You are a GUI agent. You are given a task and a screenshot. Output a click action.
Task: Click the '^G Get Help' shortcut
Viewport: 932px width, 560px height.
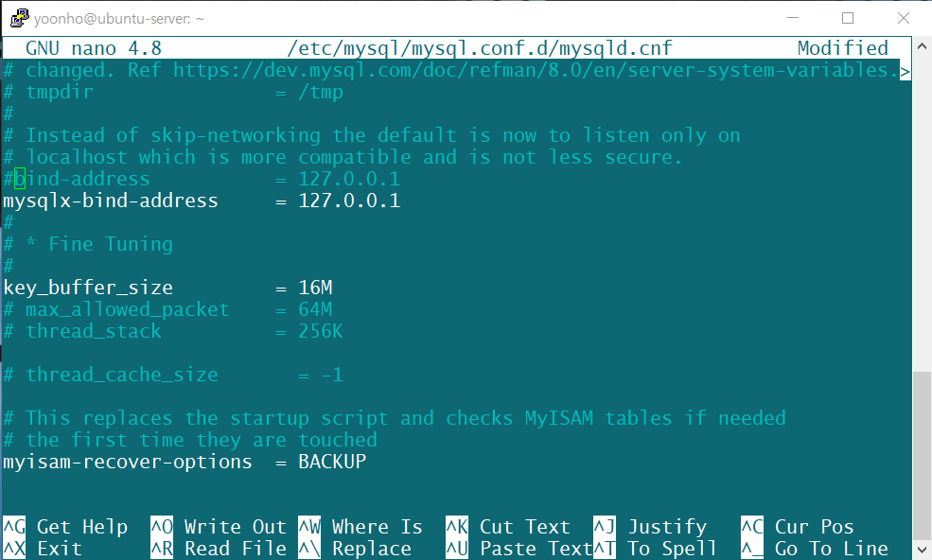coord(65,527)
